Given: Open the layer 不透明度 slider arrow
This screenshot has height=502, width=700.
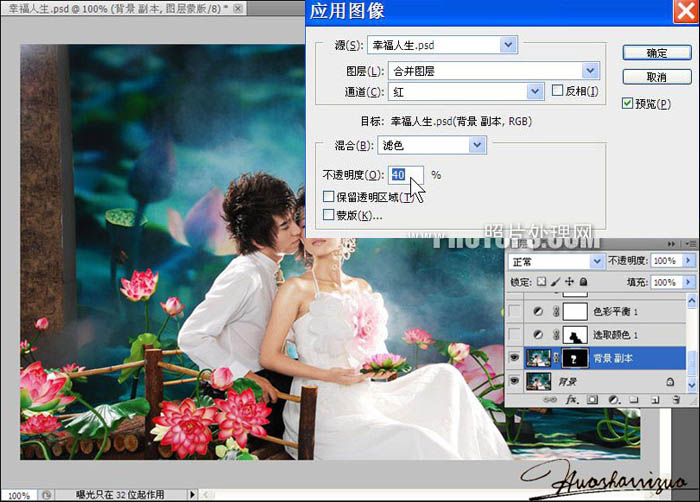Looking at the screenshot, I should 688,260.
